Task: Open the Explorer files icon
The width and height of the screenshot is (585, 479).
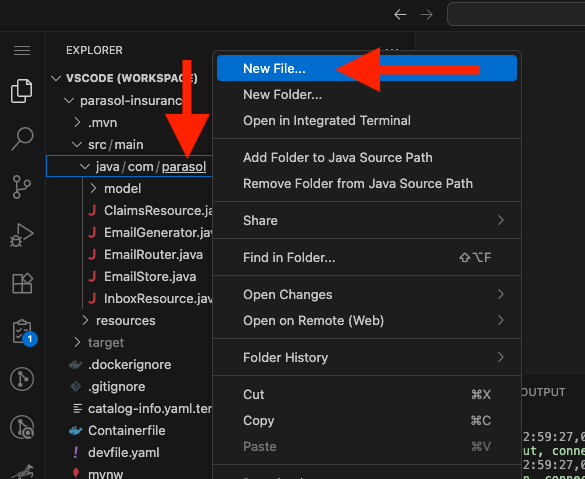Action: tap(22, 91)
